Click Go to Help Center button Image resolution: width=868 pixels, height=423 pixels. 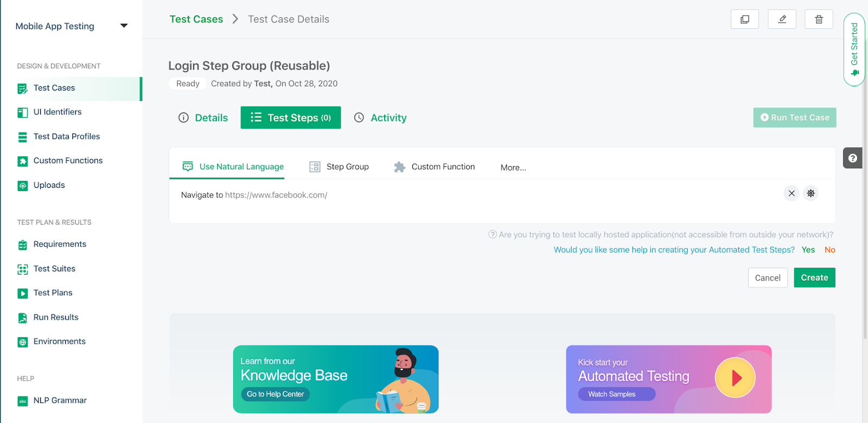[x=275, y=394]
